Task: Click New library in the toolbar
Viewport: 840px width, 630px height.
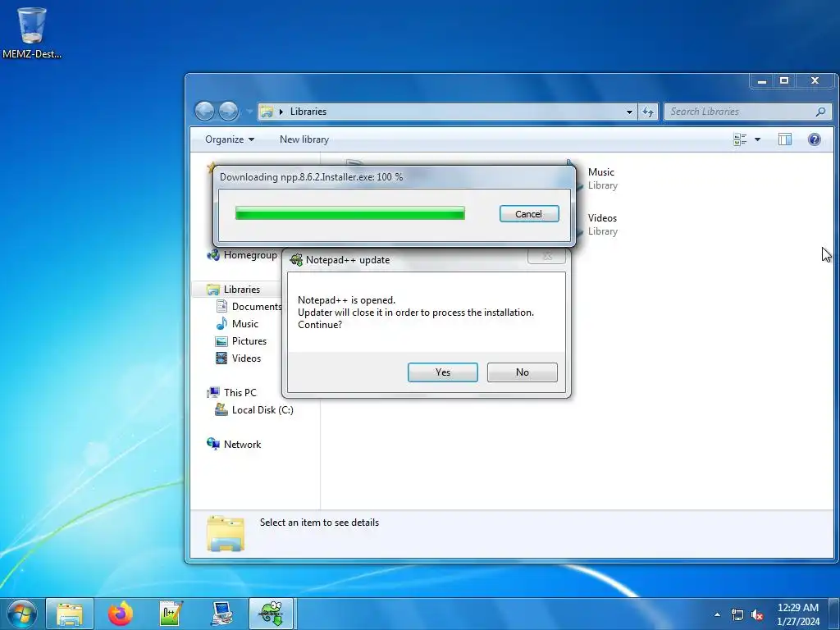Action: coord(304,139)
